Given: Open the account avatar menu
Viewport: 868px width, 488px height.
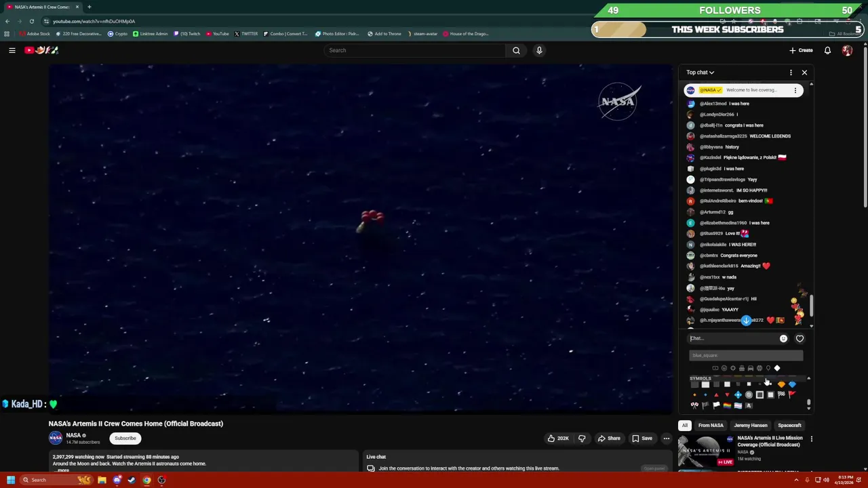Looking at the screenshot, I should click(847, 50).
